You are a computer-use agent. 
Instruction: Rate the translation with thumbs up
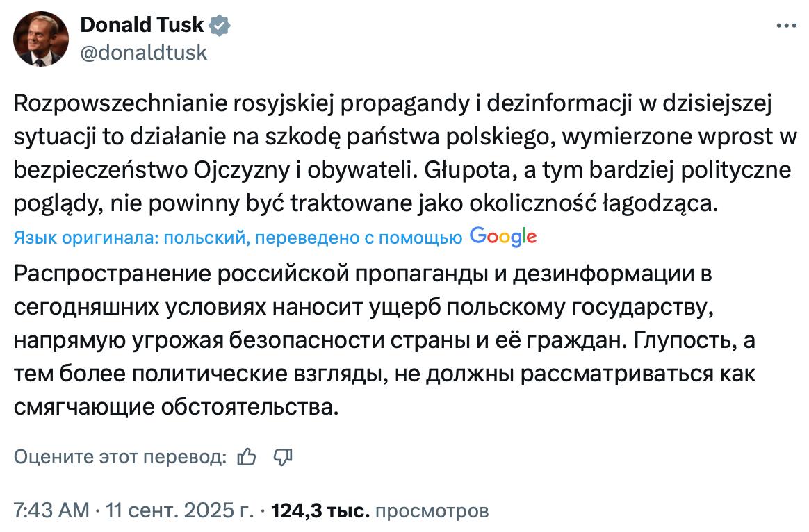tap(247, 457)
